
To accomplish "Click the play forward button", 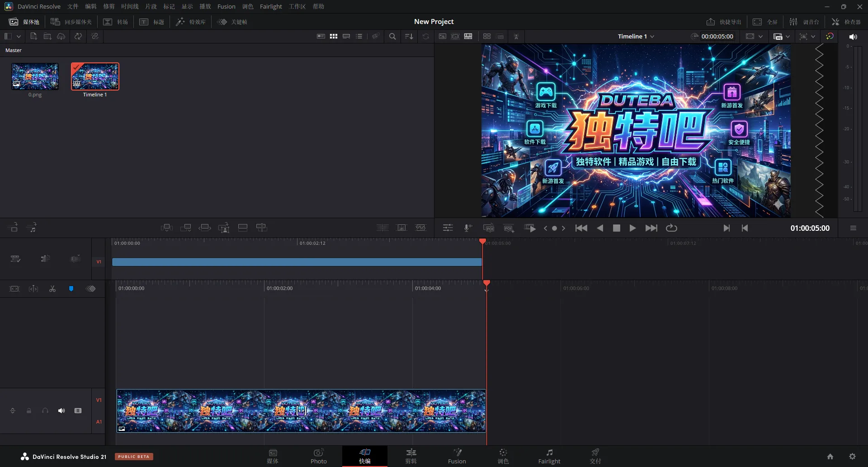I will (x=632, y=228).
